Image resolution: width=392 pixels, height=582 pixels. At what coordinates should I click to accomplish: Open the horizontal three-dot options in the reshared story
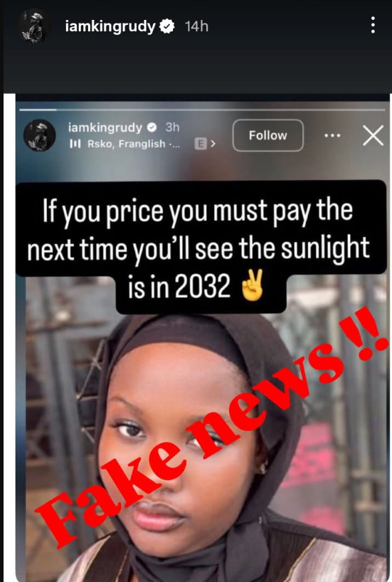click(x=332, y=135)
